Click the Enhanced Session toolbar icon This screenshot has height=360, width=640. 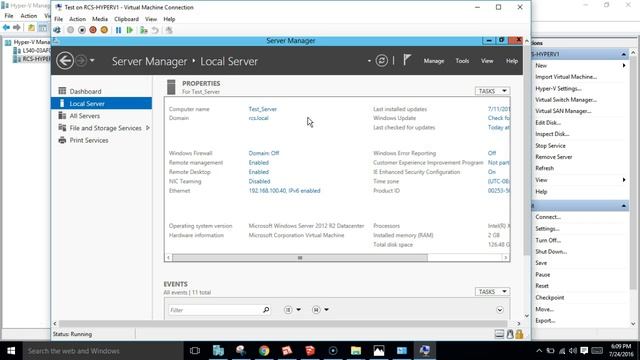tap(169, 30)
